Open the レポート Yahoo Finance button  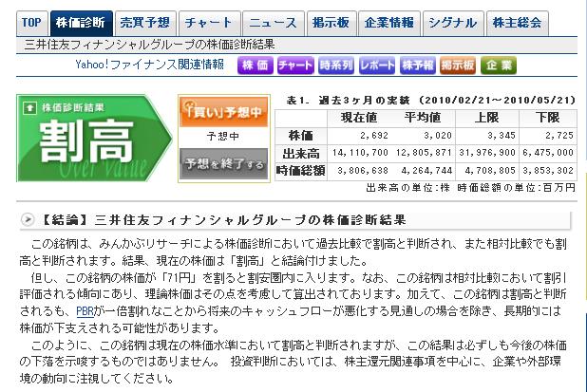pos(377,65)
